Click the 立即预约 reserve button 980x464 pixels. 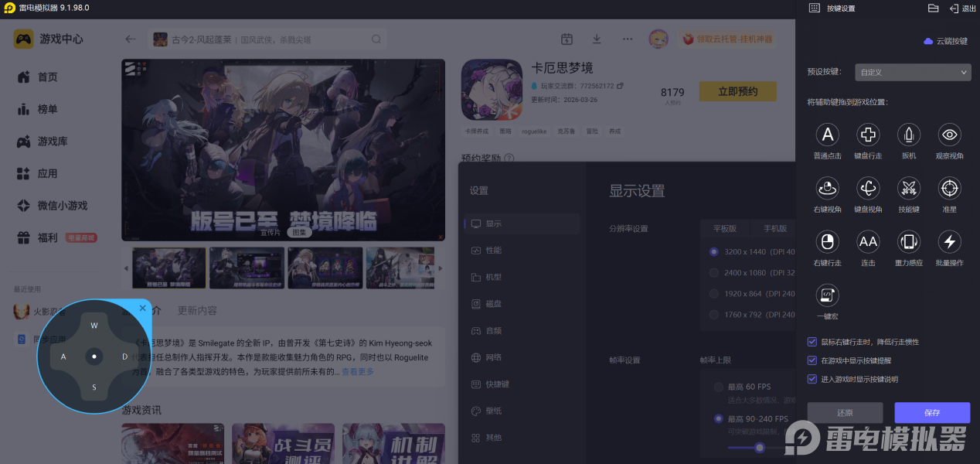(737, 91)
